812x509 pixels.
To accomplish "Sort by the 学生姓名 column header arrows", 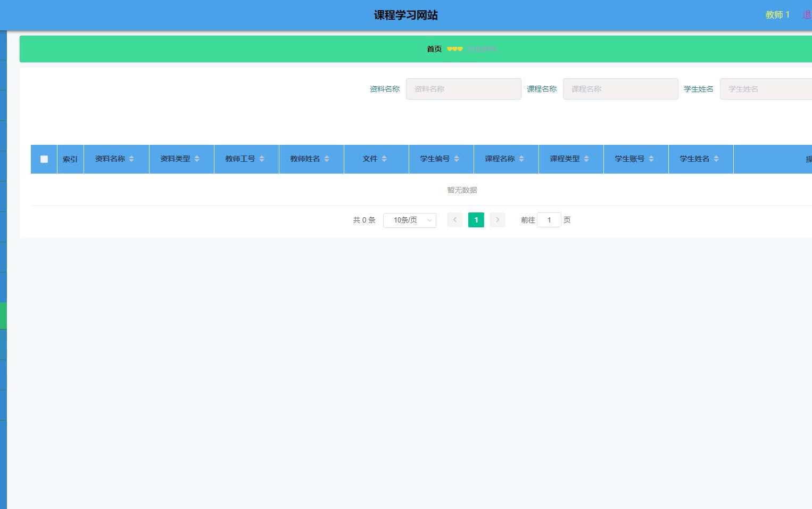I will pyautogui.click(x=716, y=159).
